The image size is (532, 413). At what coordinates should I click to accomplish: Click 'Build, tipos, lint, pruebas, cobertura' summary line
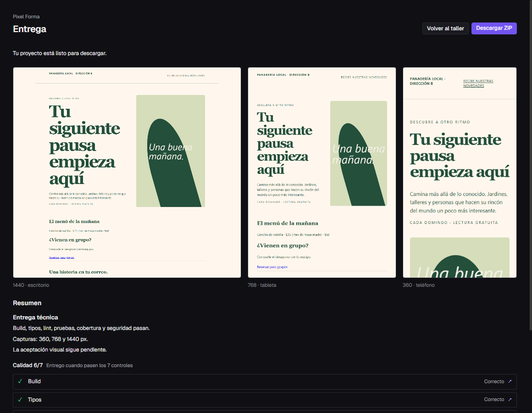point(81,328)
